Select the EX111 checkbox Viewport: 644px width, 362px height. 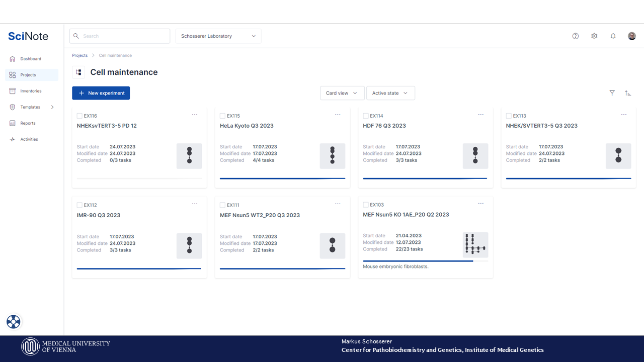[222, 205]
